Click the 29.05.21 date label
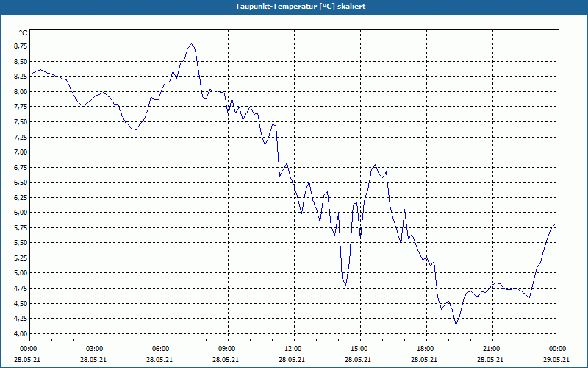This screenshot has height=368, width=588. (x=556, y=359)
